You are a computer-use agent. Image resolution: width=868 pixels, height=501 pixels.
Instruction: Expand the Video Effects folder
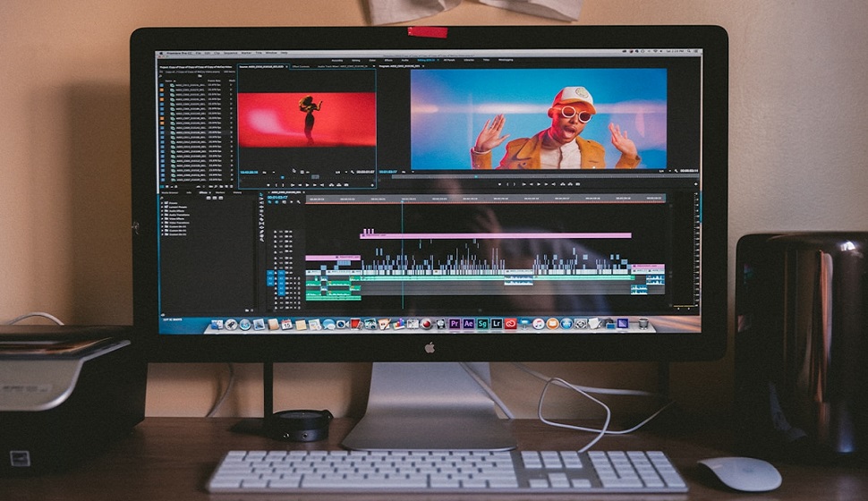tap(162, 218)
